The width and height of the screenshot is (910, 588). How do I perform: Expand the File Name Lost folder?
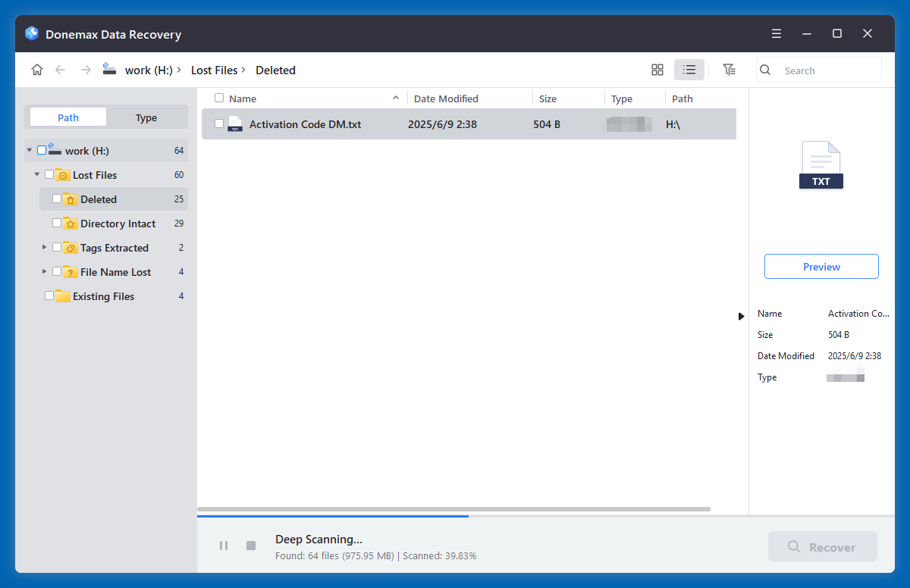click(44, 271)
